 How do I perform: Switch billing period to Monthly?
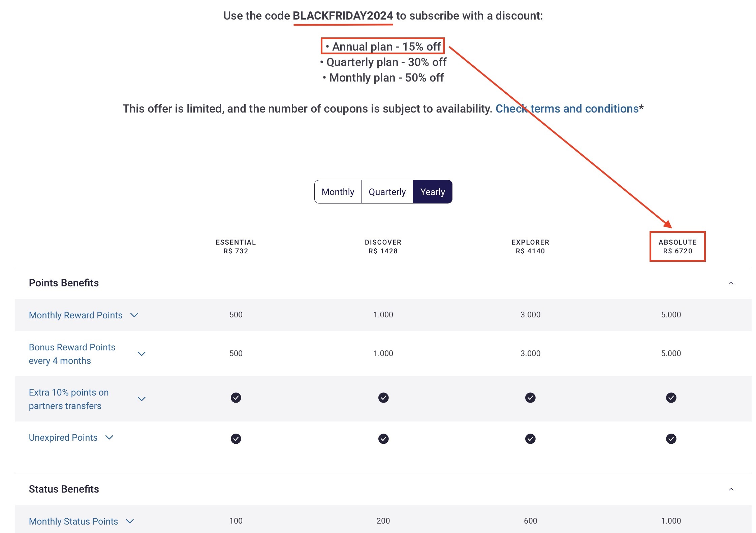click(x=338, y=192)
